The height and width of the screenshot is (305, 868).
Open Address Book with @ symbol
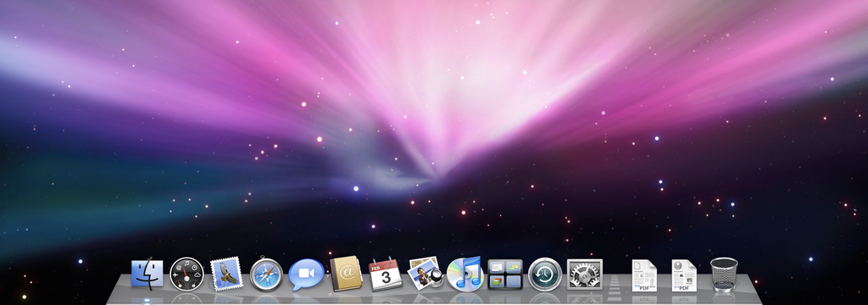[x=346, y=274]
